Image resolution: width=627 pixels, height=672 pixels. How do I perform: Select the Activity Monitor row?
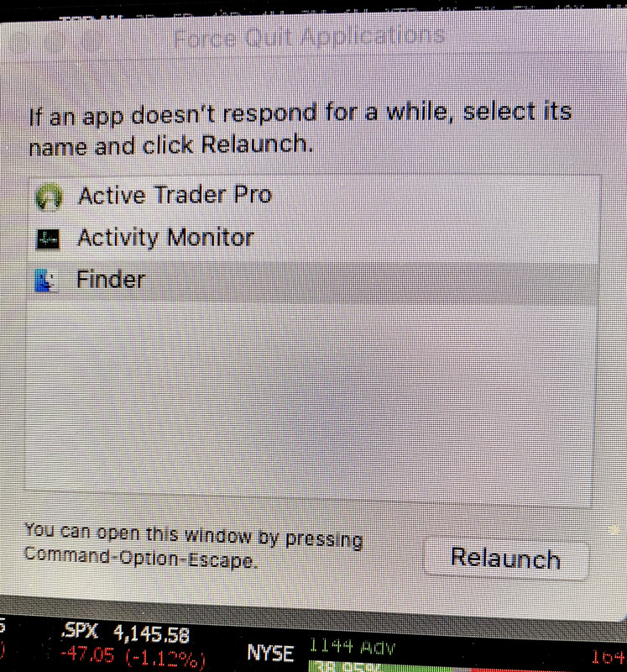tap(314, 239)
